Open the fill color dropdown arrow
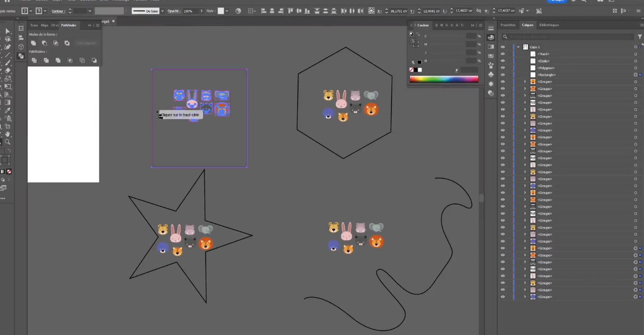The height and width of the screenshot is (335, 644). pyautogui.click(x=31, y=11)
